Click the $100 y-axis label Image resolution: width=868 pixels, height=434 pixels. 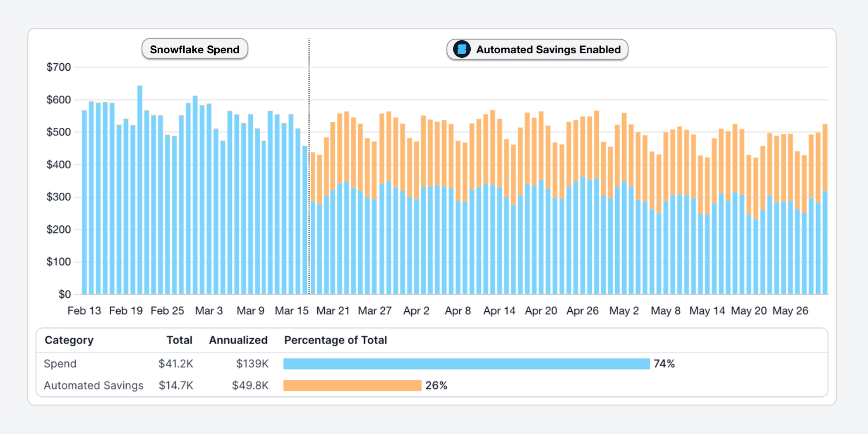[59, 262]
